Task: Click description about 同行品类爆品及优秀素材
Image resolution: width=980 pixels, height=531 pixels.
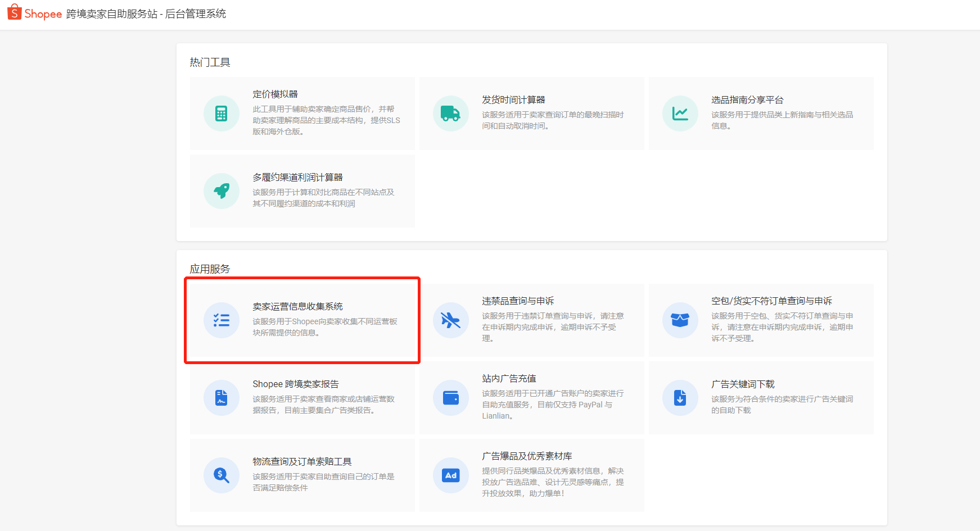Action: coord(553,482)
